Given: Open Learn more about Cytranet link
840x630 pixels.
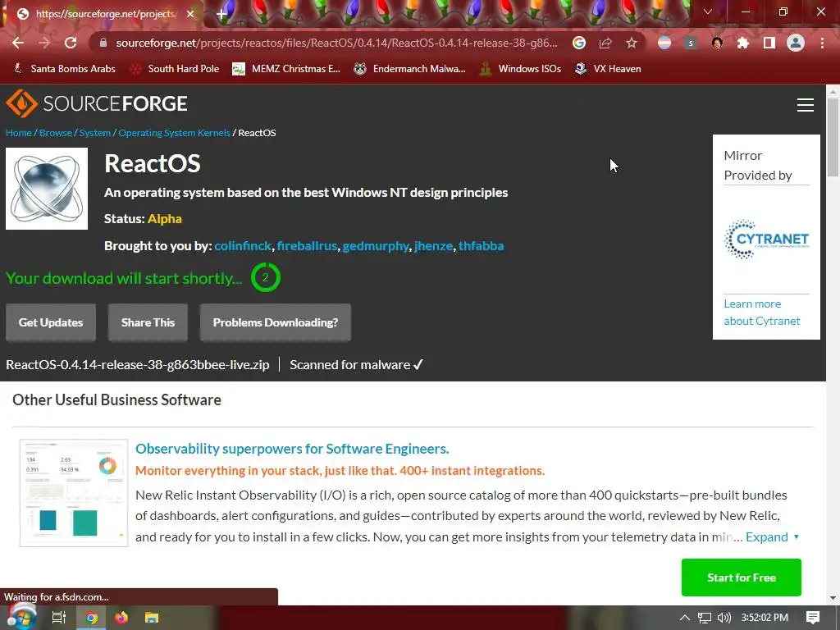Looking at the screenshot, I should (x=762, y=313).
